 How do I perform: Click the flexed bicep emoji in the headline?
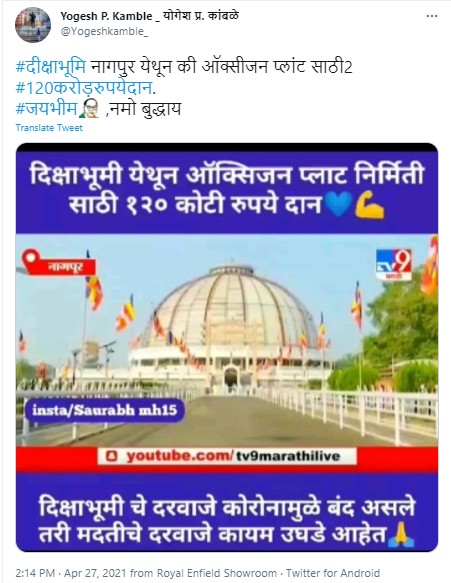point(370,205)
